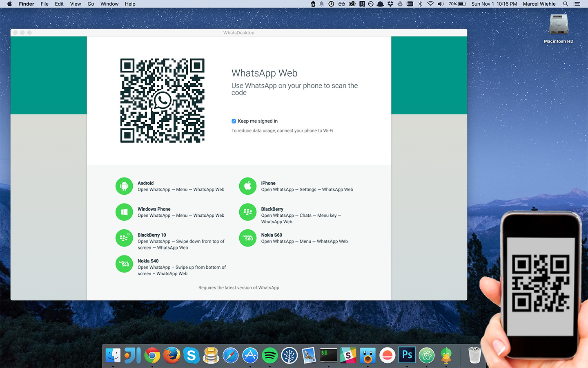Open the Help menu
Viewport: 588px width, 368px height.
pos(130,4)
